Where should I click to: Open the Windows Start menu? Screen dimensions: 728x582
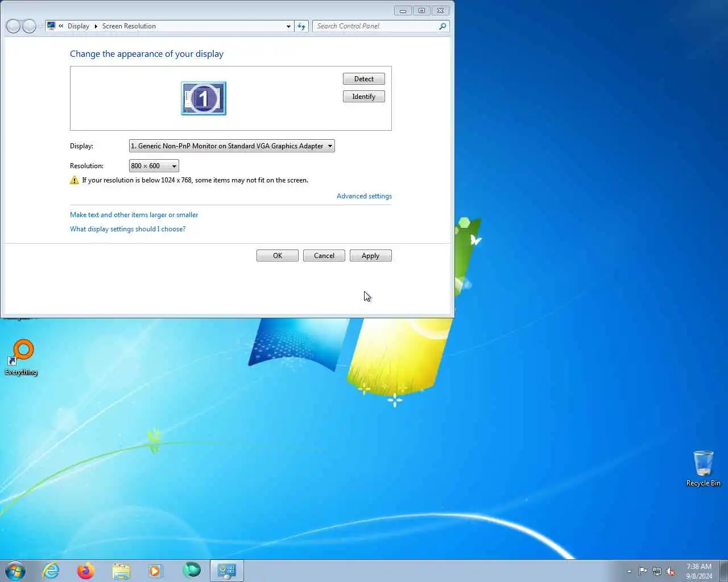[15, 571]
